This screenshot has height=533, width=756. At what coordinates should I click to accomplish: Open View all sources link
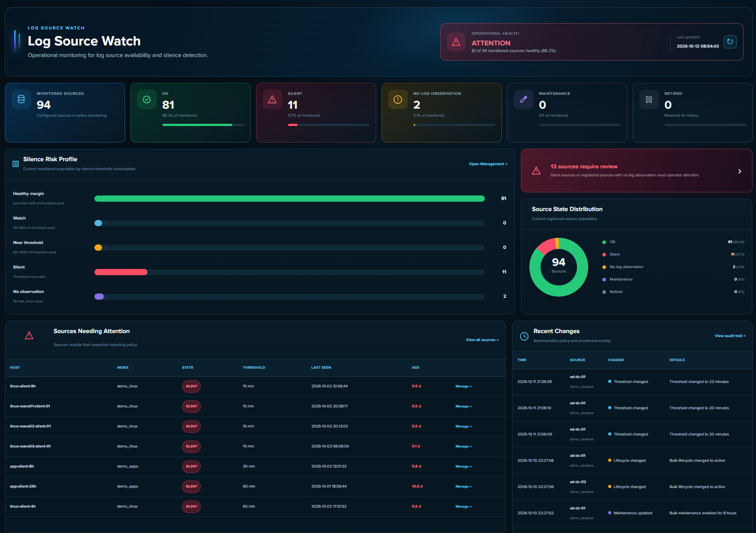tap(482, 340)
